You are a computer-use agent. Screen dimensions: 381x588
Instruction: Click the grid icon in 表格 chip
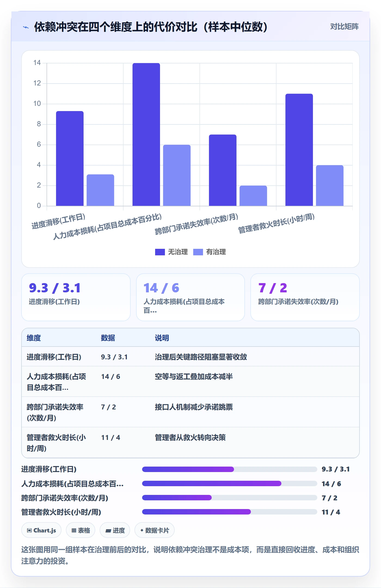[74, 530]
